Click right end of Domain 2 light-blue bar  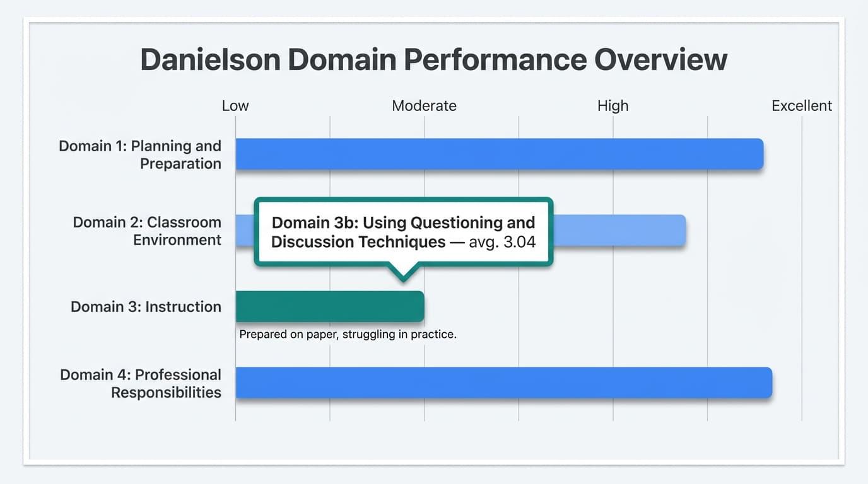pyautogui.click(x=681, y=231)
